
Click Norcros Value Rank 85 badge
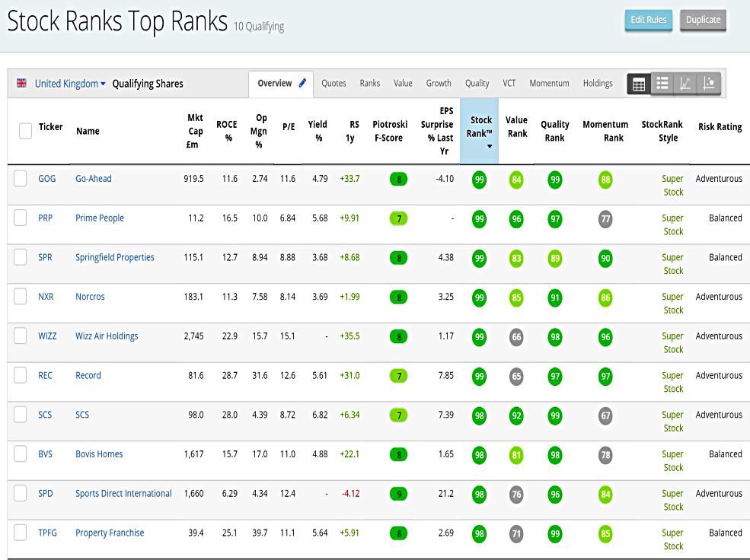pyautogui.click(x=516, y=298)
